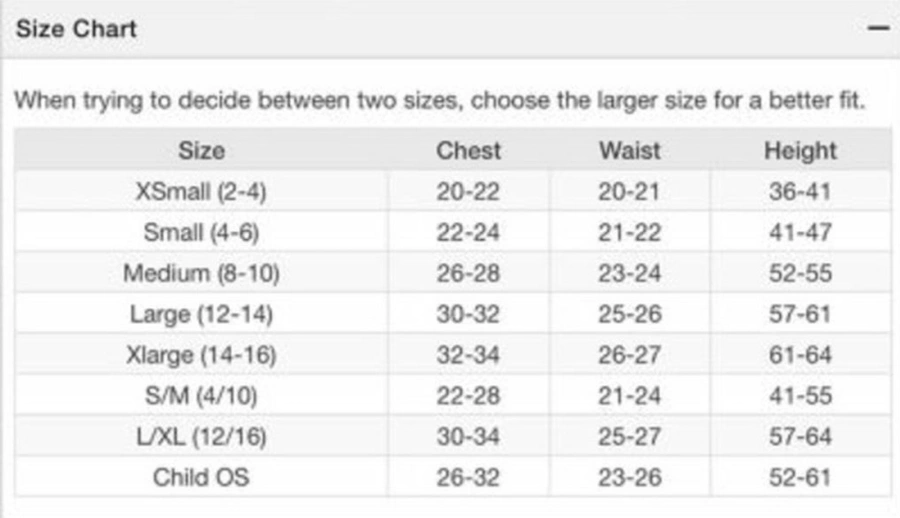Click the Size Chart header title

[76, 29]
